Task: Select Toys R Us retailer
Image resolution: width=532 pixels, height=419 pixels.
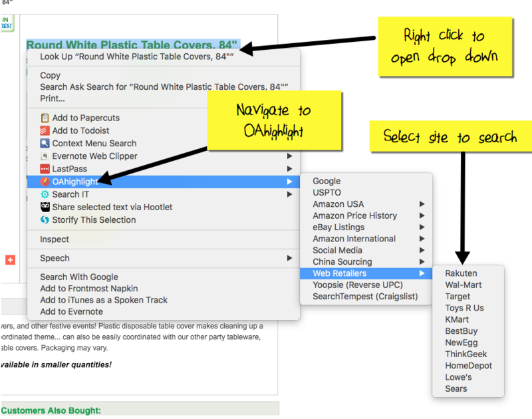Action: click(x=468, y=308)
